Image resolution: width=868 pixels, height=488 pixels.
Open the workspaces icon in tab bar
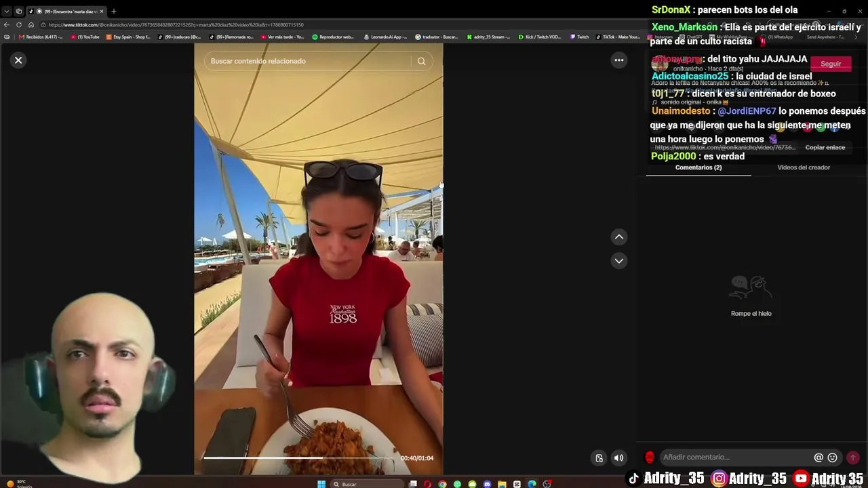(19, 11)
